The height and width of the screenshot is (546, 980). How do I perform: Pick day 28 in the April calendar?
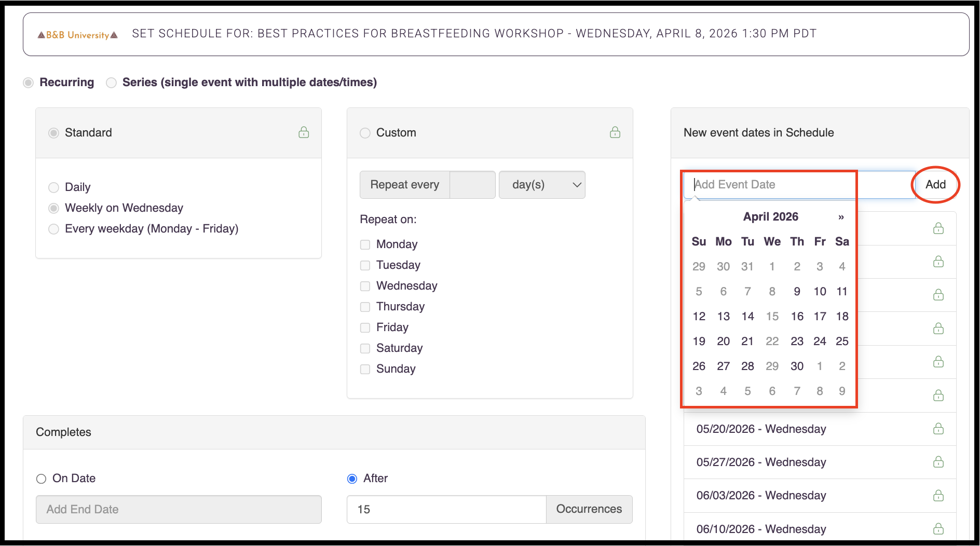[747, 366]
